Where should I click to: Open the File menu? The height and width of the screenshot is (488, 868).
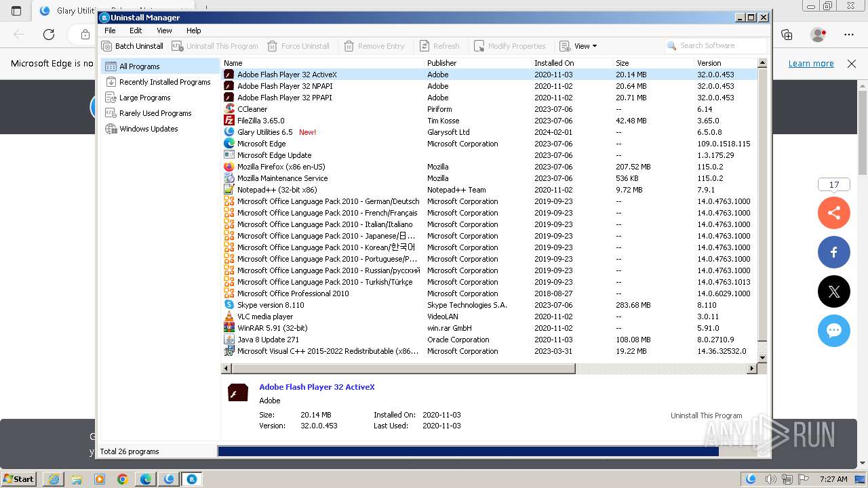tap(110, 30)
